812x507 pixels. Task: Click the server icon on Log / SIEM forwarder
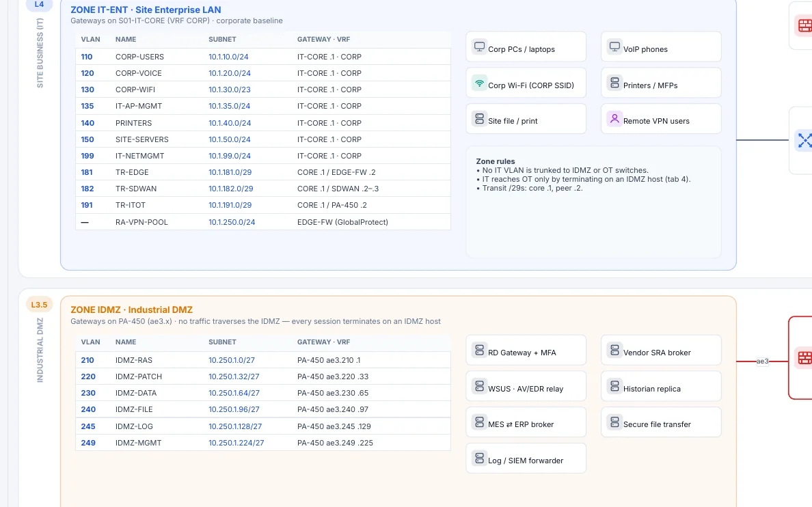click(x=480, y=458)
